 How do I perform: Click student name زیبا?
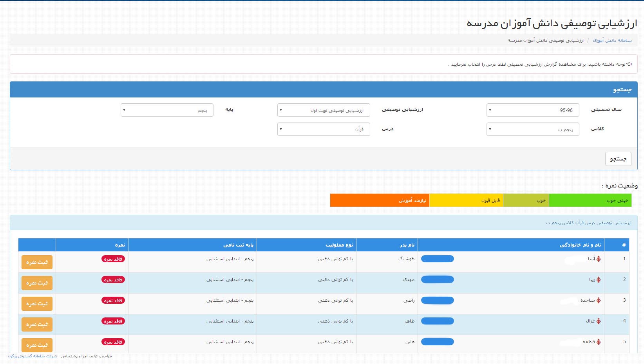coord(592,279)
